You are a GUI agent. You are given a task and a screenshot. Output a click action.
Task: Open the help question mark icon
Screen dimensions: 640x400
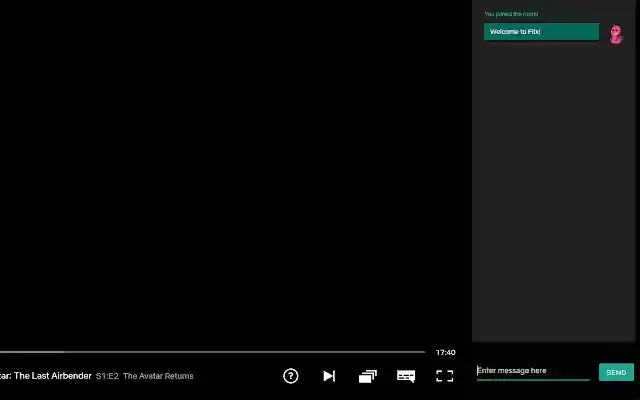pyautogui.click(x=291, y=376)
